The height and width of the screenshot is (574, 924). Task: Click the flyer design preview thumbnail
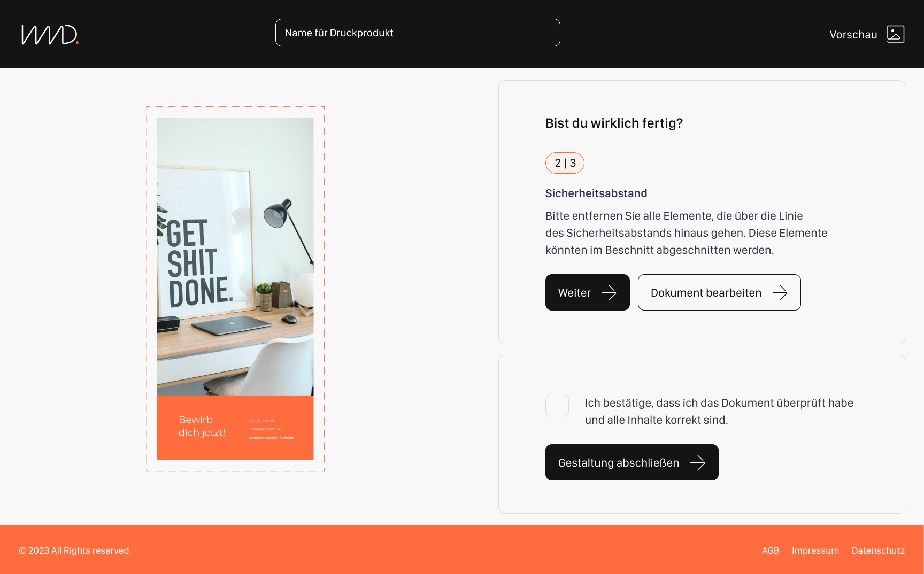[x=235, y=289]
